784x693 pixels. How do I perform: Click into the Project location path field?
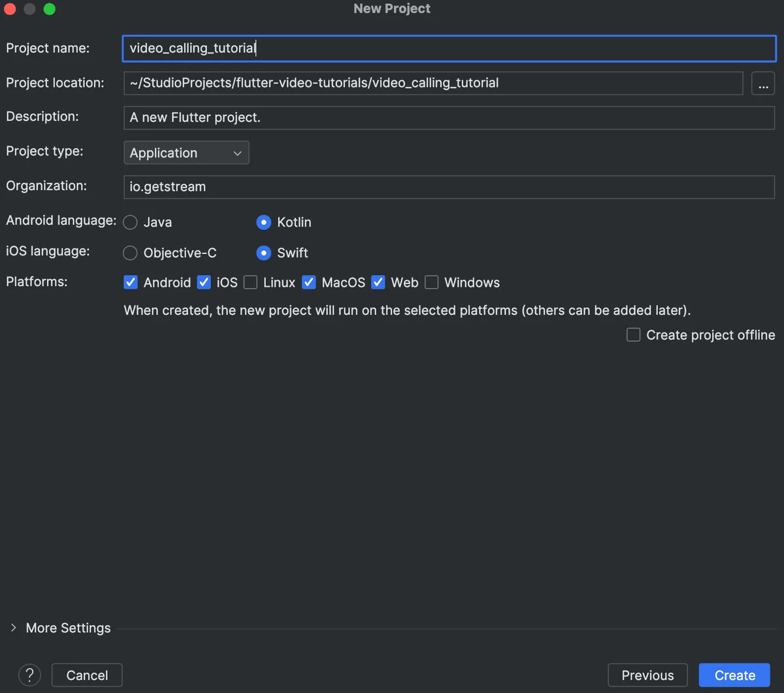pos(433,83)
